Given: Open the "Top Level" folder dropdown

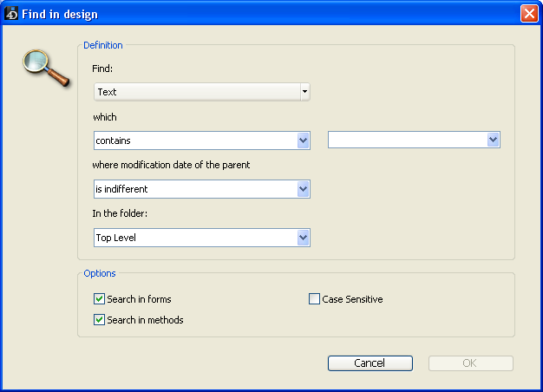Looking at the screenshot, I should click(x=303, y=238).
